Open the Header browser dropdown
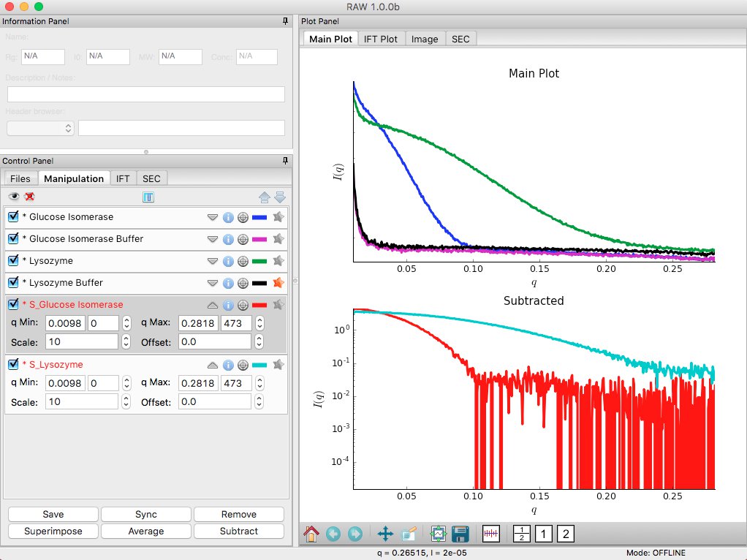The width and height of the screenshot is (747, 560). (x=40, y=128)
